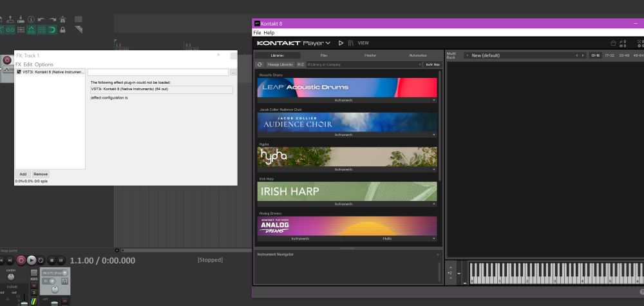Click REAPER transport Play button
The height and width of the screenshot is (306, 644).
31,260
